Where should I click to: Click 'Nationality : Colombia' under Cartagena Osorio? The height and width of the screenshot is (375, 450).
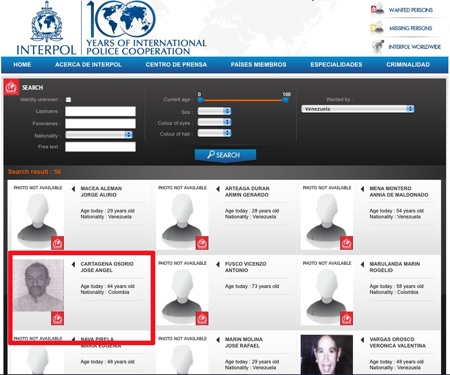point(105,292)
